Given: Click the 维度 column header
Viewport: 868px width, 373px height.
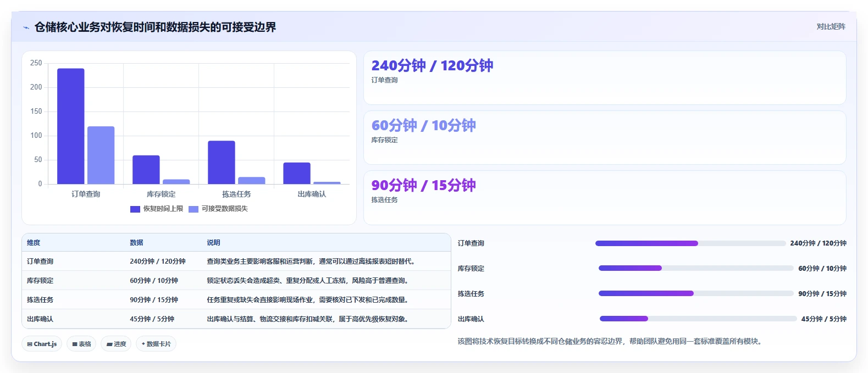Looking at the screenshot, I should coord(34,243).
